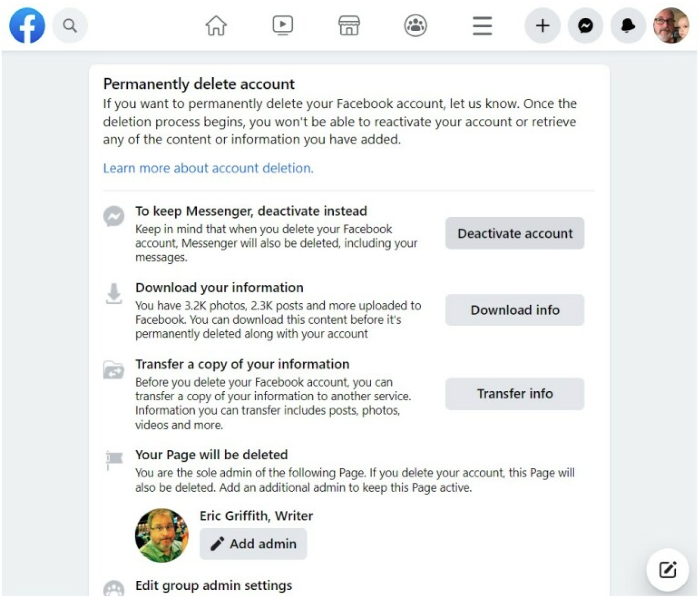700x599 pixels.
Task: Go to the Home feed icon
Action: point(216,26)
